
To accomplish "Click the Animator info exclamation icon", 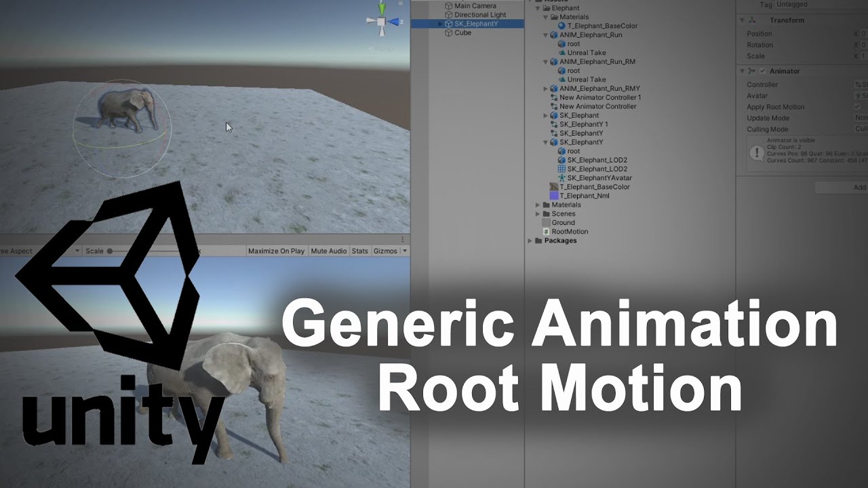I will click(757, 152).
